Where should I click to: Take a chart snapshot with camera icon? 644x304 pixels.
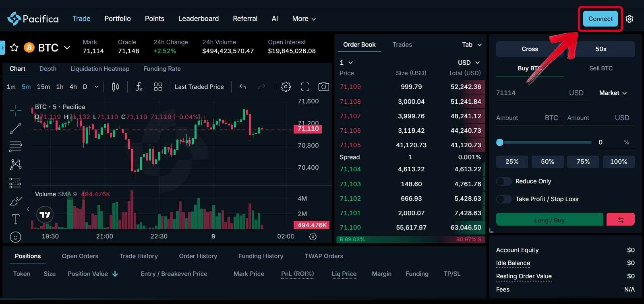323,87
